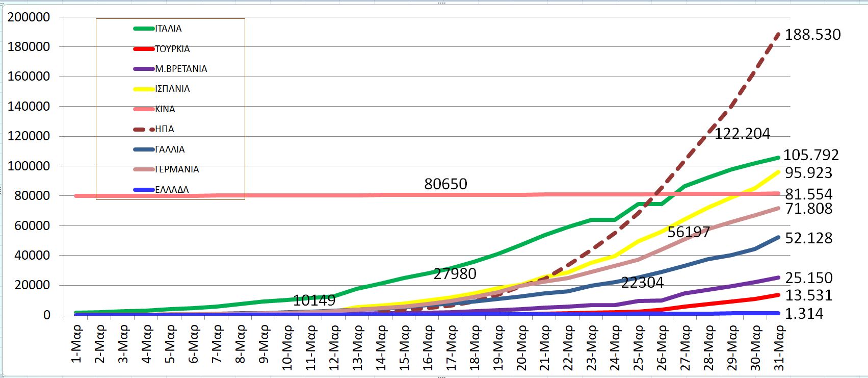Select the ΗΠΑ dashed legend entry
The height and width of the screenshot is (378, 868).
coord(164,129)
